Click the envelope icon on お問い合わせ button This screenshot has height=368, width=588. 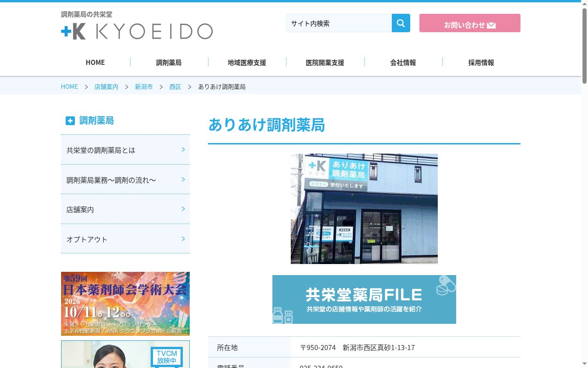click(491, 25)
